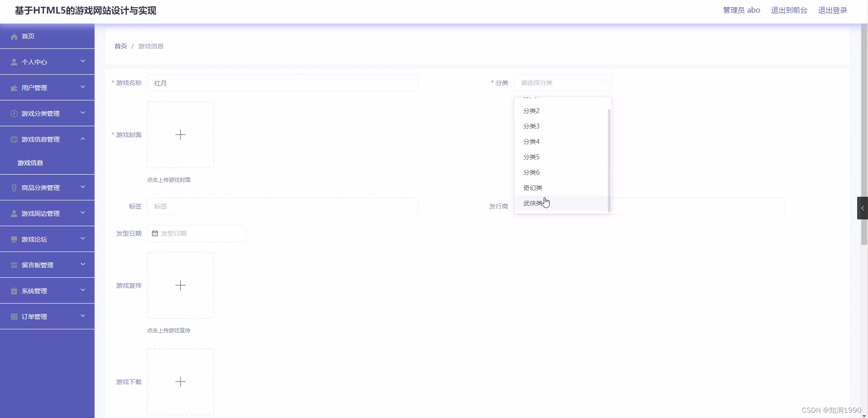868x418 pixels.
Task: Click the 订单管理 order grid icon
Action: pos(14,316)
